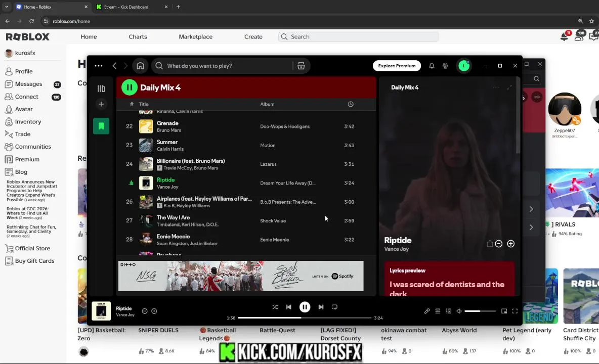
Task: Open Roblox Marketplace tab
Action: coord(196,36)
